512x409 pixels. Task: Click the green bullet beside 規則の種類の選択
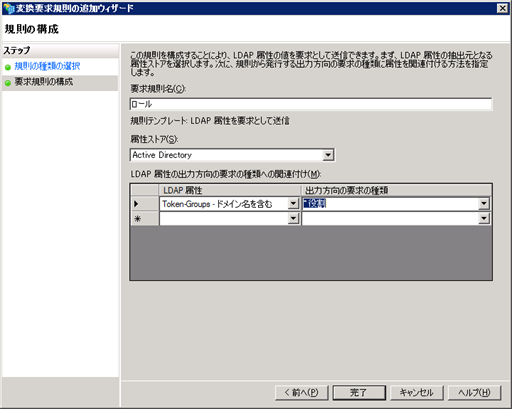point(8,67)
